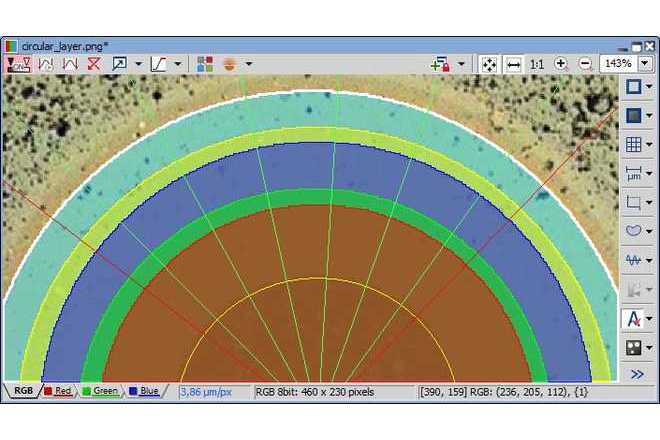Viewport: 660px width, 440px height.
Task: Click the zoom in plus icon
Action: tap(561, 63)
